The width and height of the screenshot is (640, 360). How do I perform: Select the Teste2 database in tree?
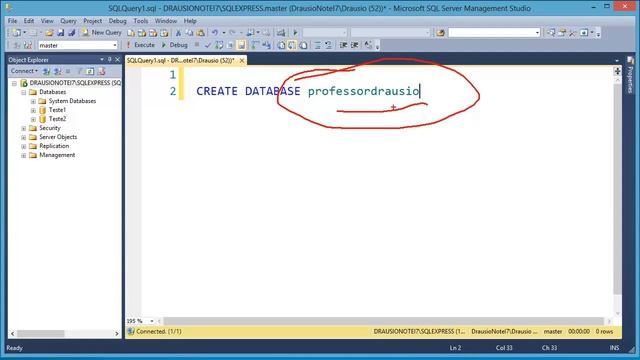click(x=57, y=119)
